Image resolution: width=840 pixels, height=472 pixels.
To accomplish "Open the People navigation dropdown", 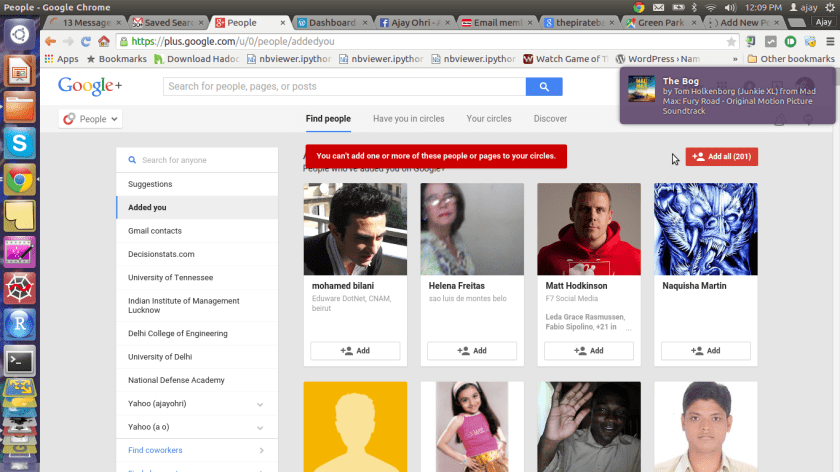I will coord(92,119).
